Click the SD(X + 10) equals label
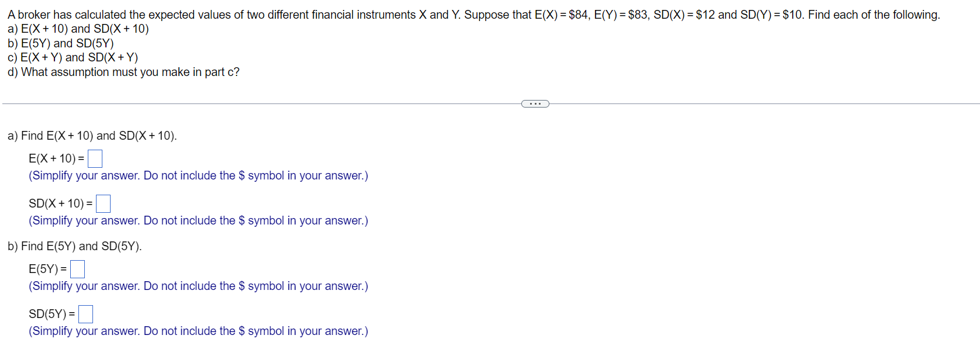980x349 pixels. pos(61,203)
